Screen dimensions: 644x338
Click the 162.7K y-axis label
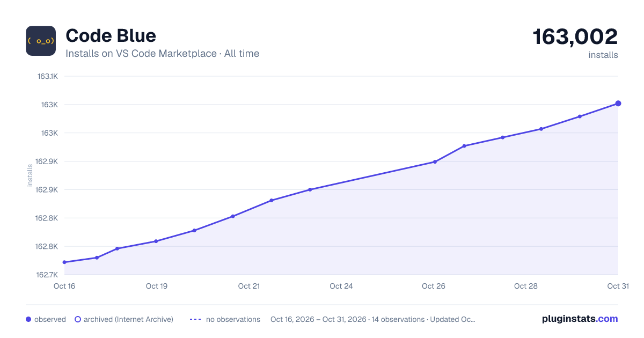tap(47, 275)
